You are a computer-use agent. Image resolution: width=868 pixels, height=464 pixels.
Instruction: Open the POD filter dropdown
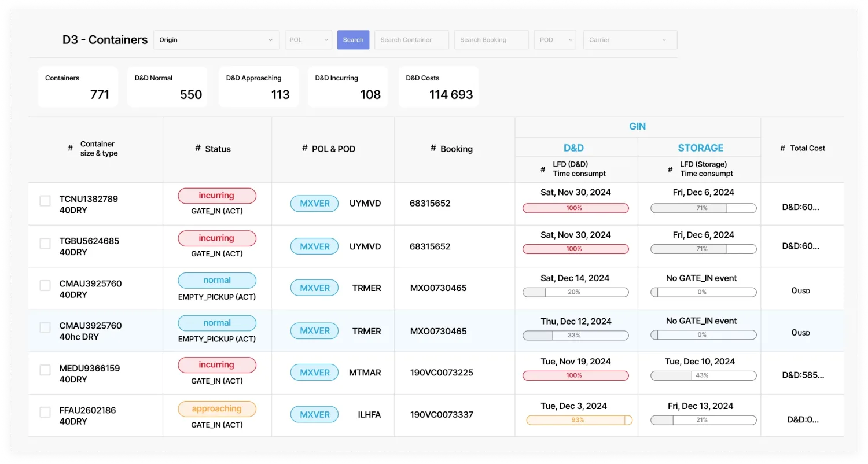pos(555,40)
